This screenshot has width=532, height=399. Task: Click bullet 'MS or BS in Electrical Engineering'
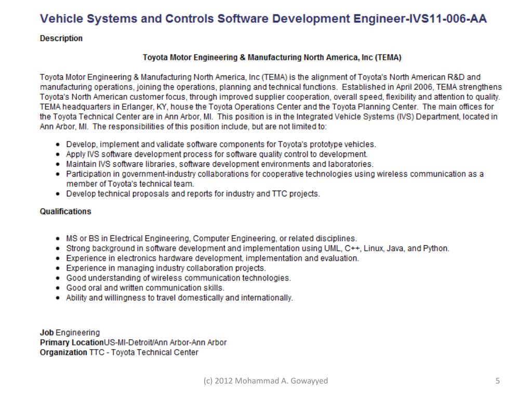pos(211,238)
